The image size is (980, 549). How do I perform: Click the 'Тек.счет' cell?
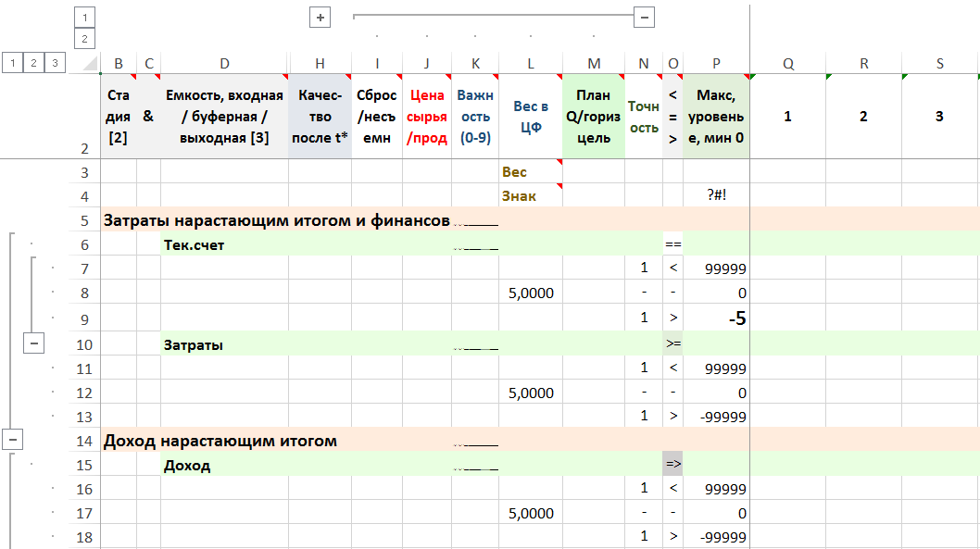pos(224,244)
